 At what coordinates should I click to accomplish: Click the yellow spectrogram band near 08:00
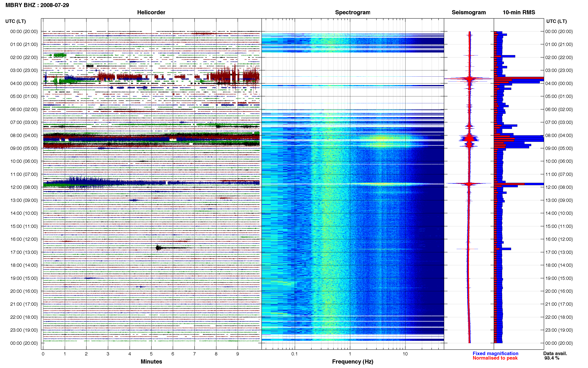coord(383,139)
